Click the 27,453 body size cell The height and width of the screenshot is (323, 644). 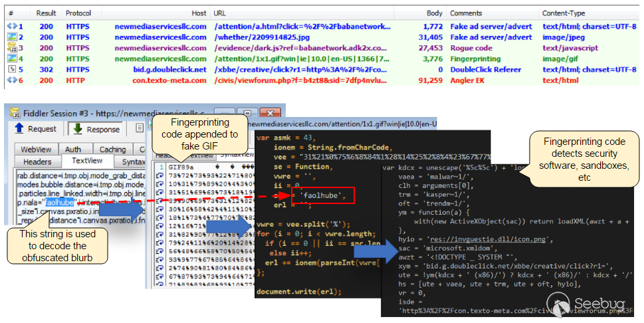pyautogui.click(x=431, y=48)
